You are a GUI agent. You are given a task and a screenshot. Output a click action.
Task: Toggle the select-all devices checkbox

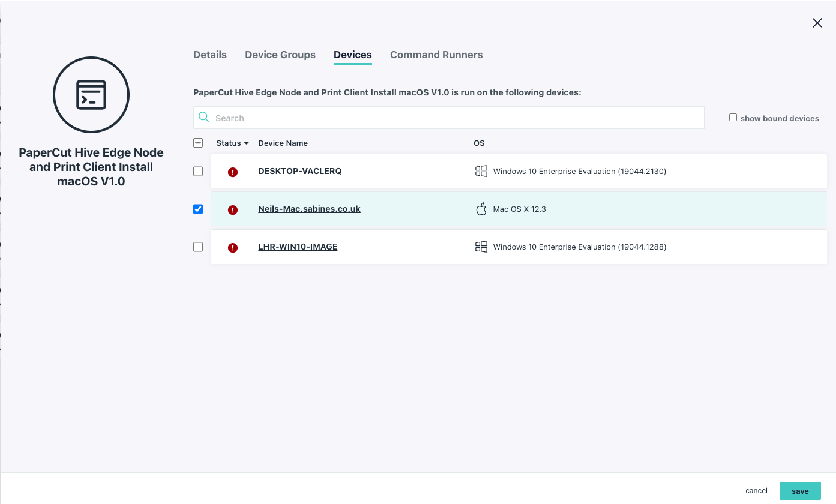[x=198, y=143]
